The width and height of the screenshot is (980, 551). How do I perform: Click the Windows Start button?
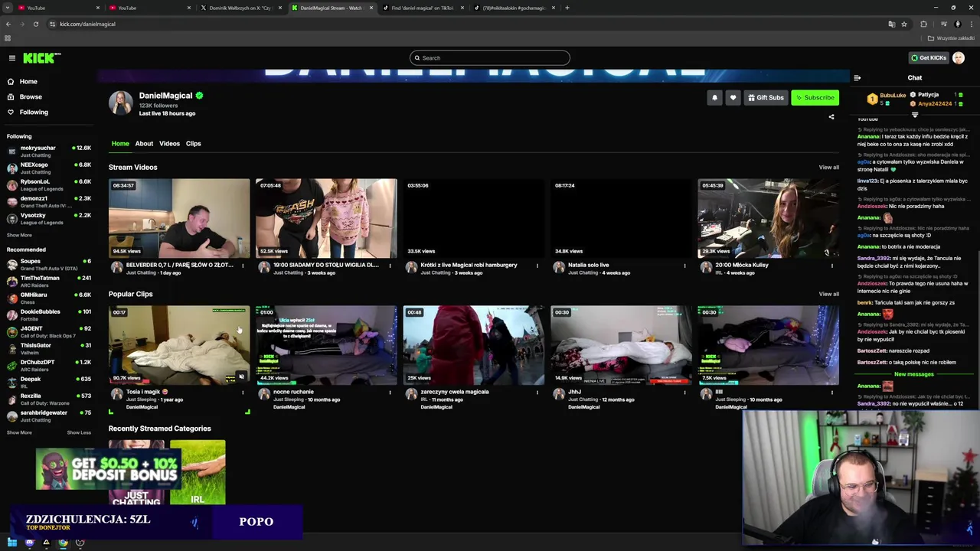click(x=12, y=543)
